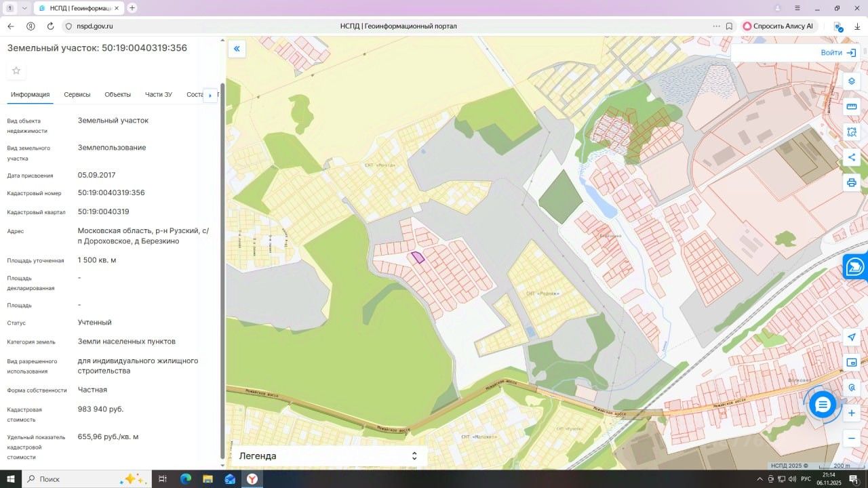
Task: Switch to the Сервисы tab
Action: (77, 94)
